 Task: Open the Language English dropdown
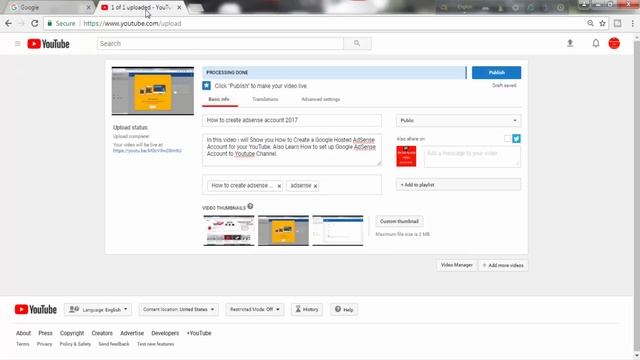click(98, 309)
